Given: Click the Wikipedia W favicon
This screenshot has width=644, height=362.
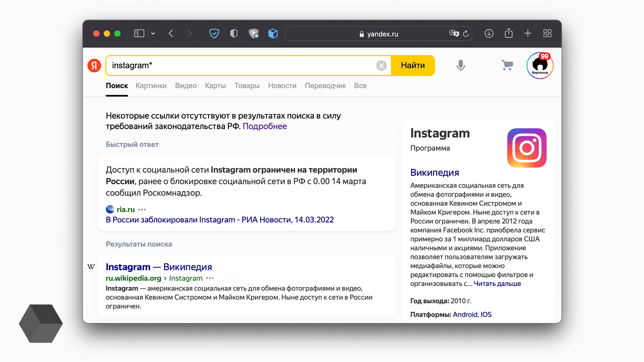Looking at the screenshot, I should pos(91,267).
